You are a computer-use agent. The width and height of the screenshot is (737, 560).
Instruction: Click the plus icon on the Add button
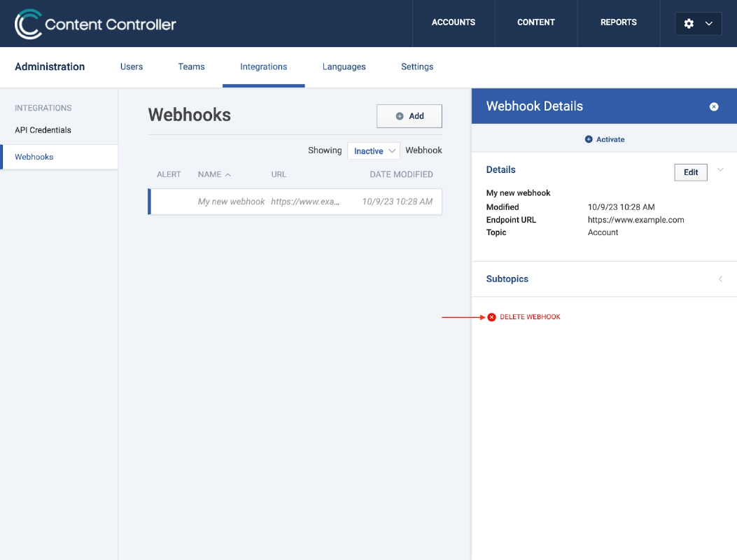400,116
